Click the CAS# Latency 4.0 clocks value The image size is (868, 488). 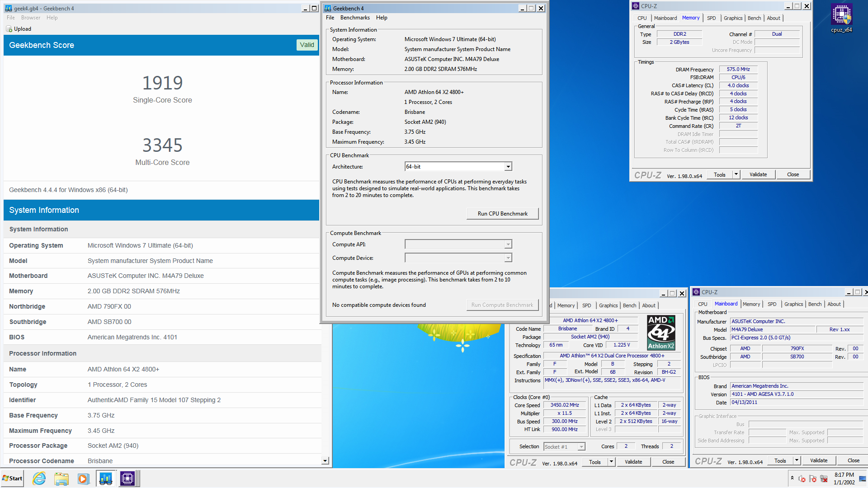tap(738, 85)
